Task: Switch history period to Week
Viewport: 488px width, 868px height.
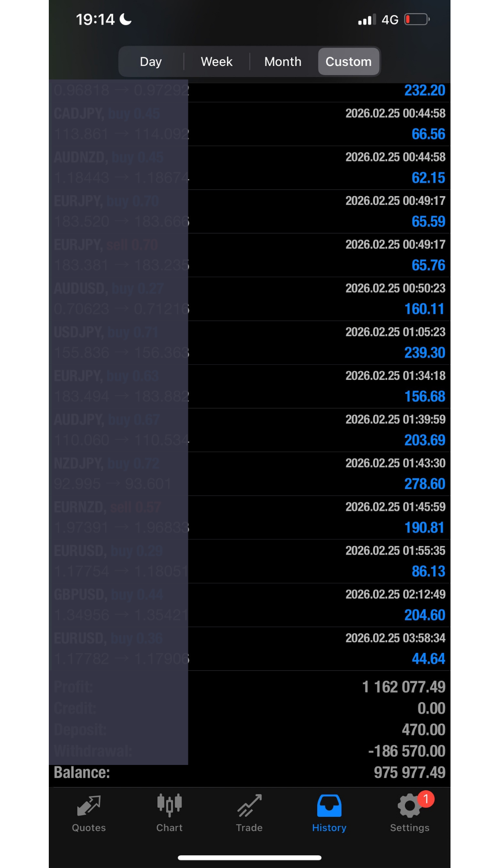Action: tap(217, 61)
